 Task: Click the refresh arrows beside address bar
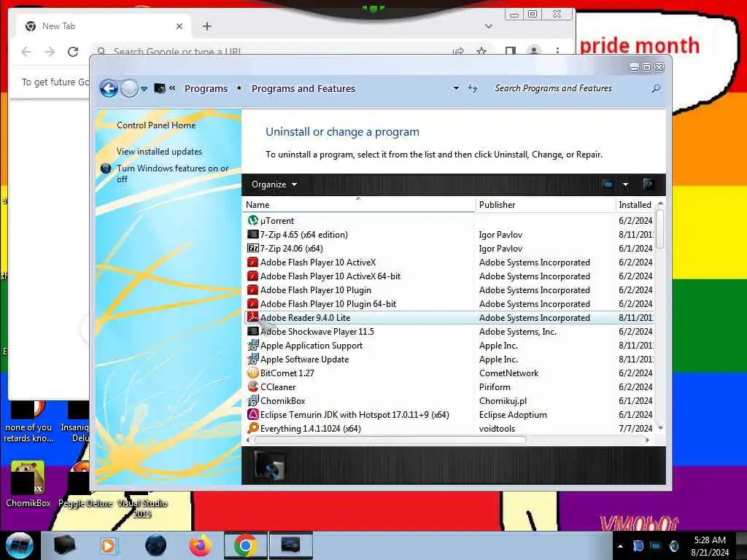[x=472, y=88]
